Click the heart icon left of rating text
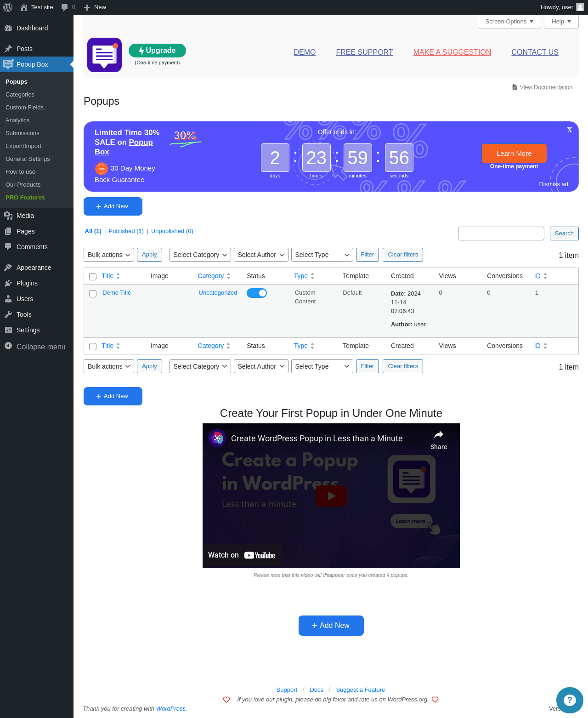This screenshot has height=718, width=588. (226, 700)
